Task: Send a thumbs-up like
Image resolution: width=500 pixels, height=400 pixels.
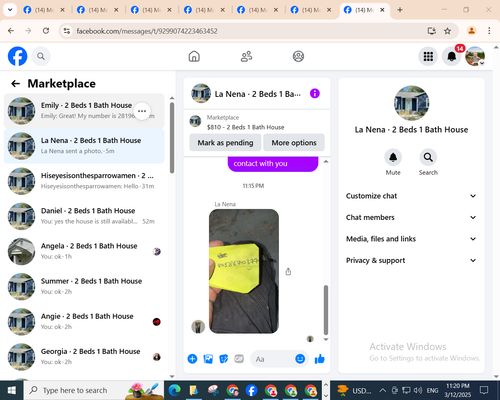Action: [x=320, y=359]
